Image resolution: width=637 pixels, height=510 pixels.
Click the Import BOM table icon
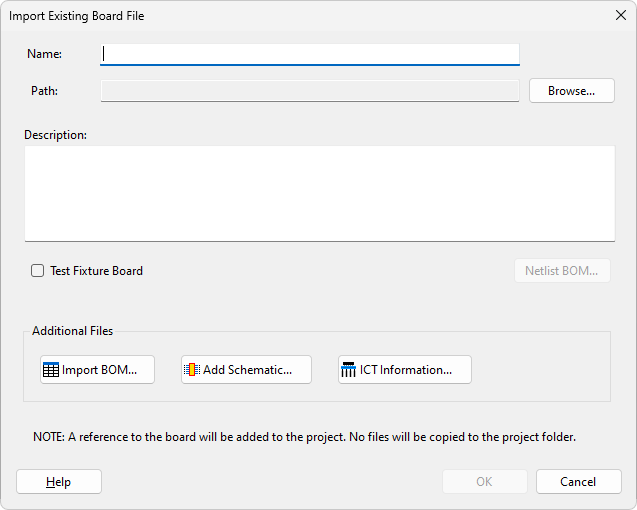(x=51, y=370)
